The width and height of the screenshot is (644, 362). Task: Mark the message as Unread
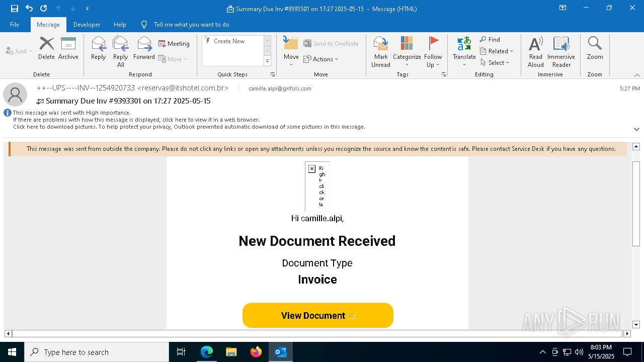(381, 52)
